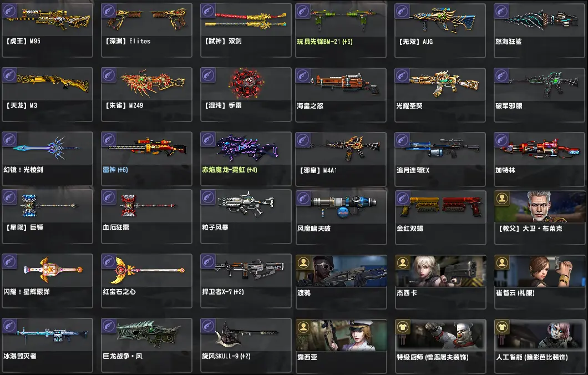Select the 玩具先锋BM-21 (+5) weapon
This screenshot has height=375, width=588.
(341, 31)
